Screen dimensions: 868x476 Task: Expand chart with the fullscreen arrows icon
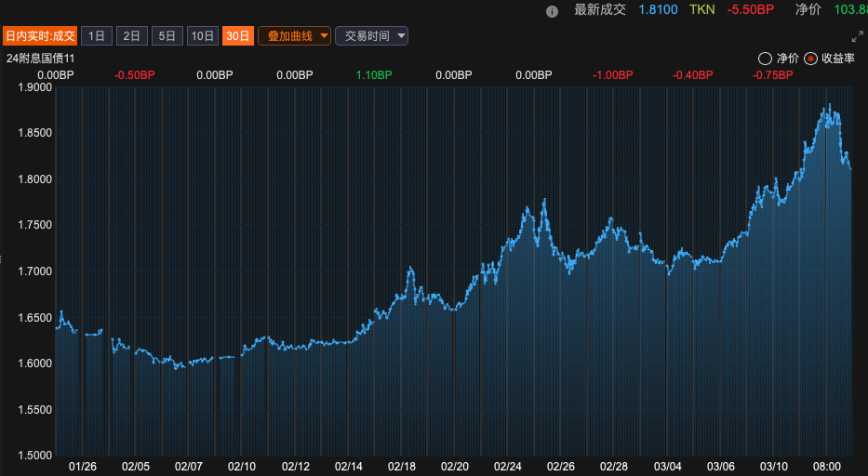tap(857, 36)
